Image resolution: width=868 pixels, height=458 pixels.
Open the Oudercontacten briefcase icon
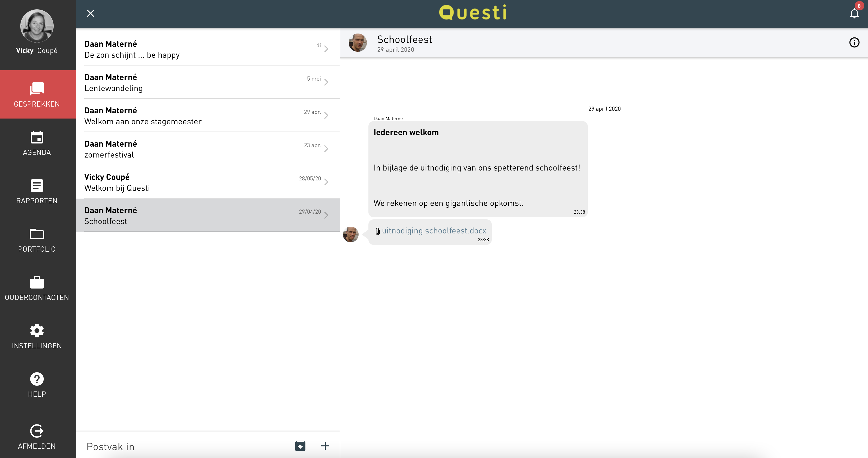pos(37,282)
